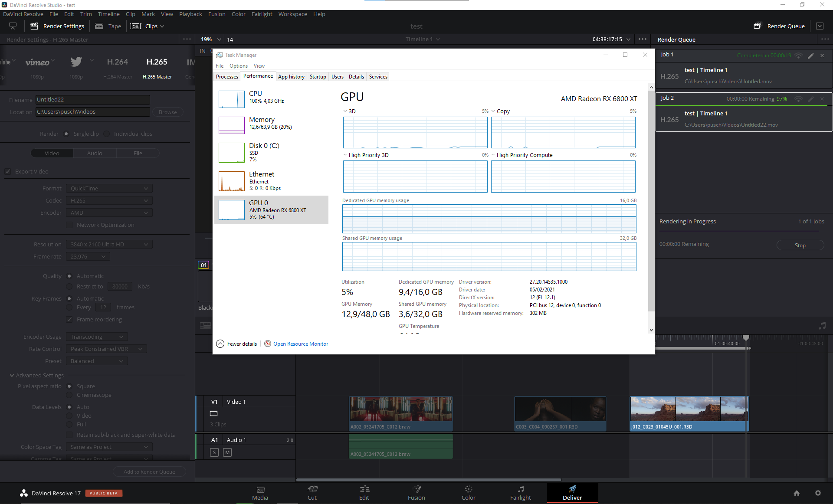Remove Job 1 from render queue
The image size is (833, 504).
pos(822,56)
